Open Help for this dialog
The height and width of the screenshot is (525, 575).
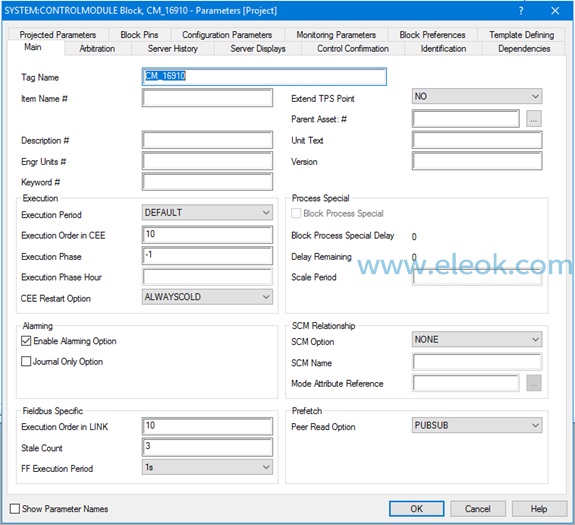tap(539, 509)
